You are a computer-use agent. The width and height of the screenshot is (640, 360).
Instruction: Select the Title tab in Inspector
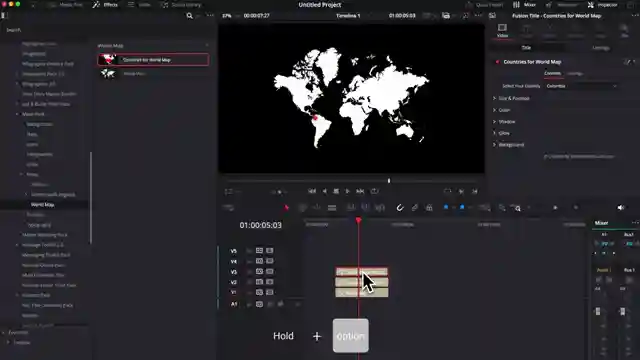point(526,48)
